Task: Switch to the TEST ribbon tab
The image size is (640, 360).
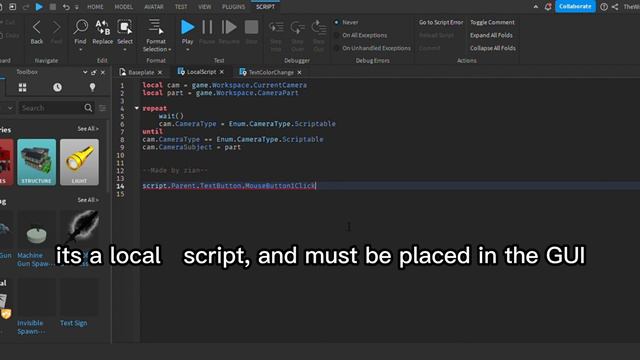Action: [x=181, y=7]
